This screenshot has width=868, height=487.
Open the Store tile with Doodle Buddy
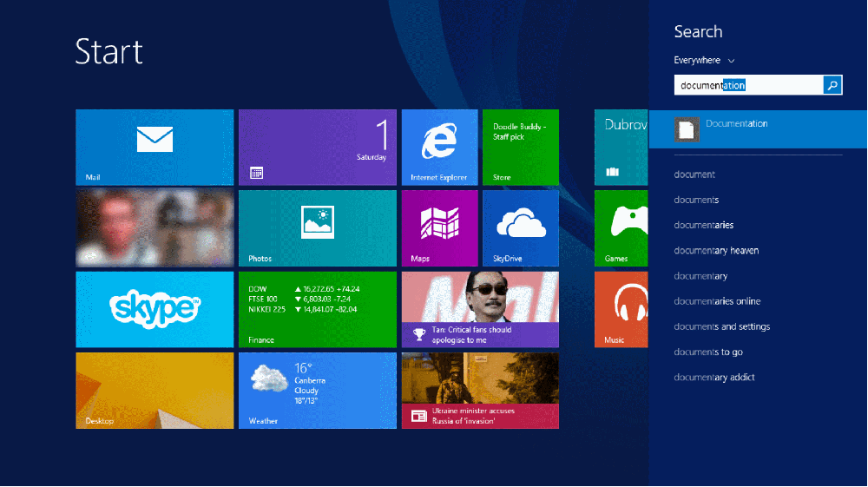tap(520, 148)
